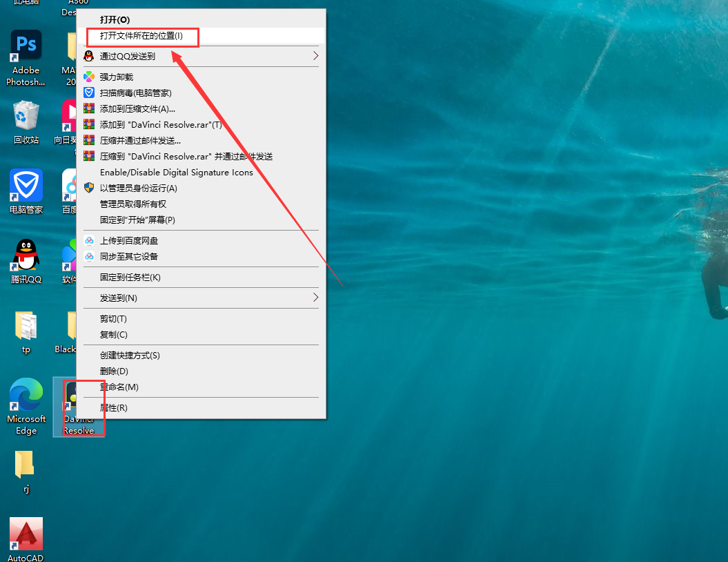
Task: Expand the 通过QQ发送到 submenu arrow
Action: [x=316, y=56]
